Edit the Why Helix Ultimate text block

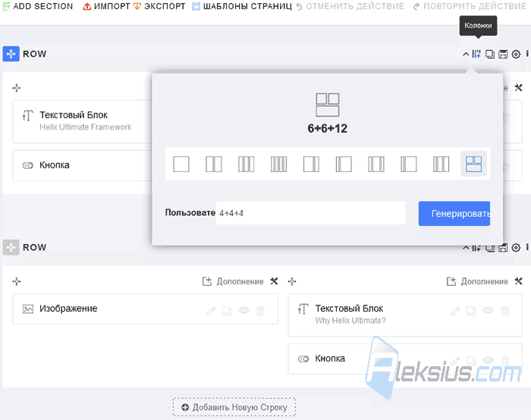pyautogui.click(x=455, y=311)
